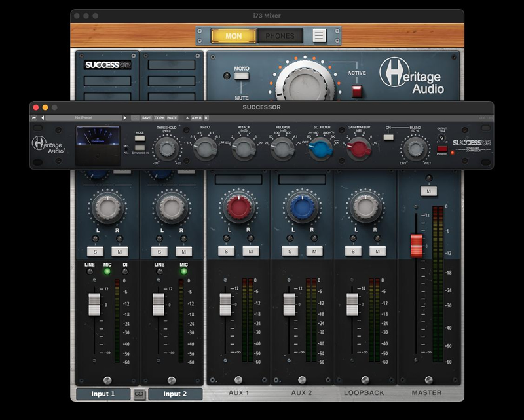Click the Output Trim screw in Successor
This screenshot has width=524, height=420.
click(x=441, y=138)
